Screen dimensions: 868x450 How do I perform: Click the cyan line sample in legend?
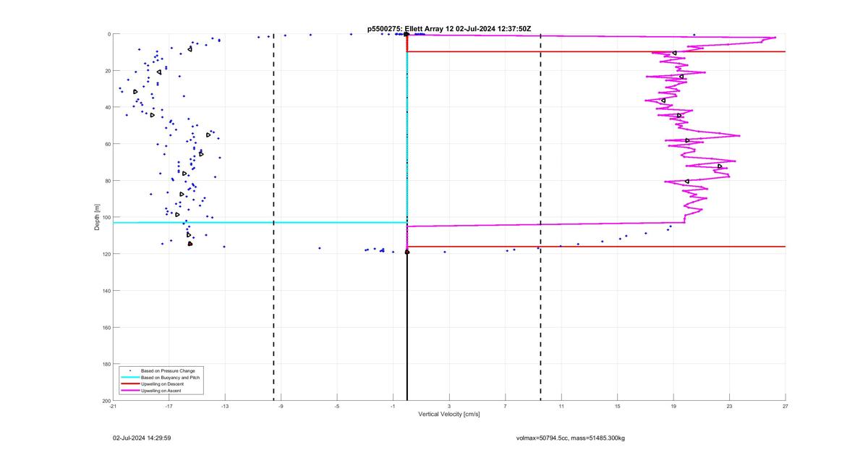click(x=130, y=378)
